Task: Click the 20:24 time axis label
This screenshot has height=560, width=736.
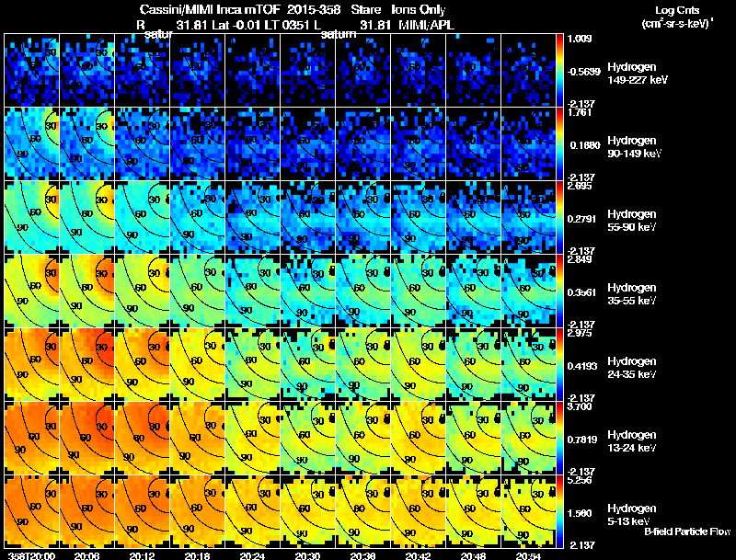Action: [x=252, y=556]
